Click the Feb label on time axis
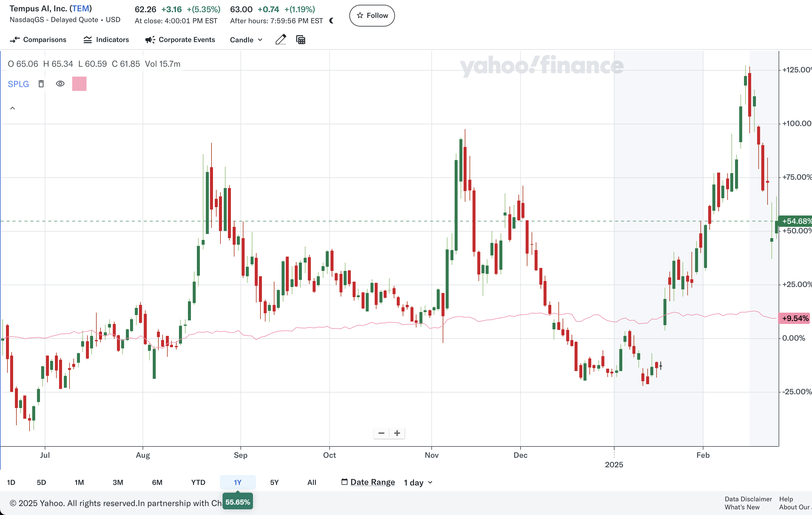The image size is (812, 515). tap(703, 455)
